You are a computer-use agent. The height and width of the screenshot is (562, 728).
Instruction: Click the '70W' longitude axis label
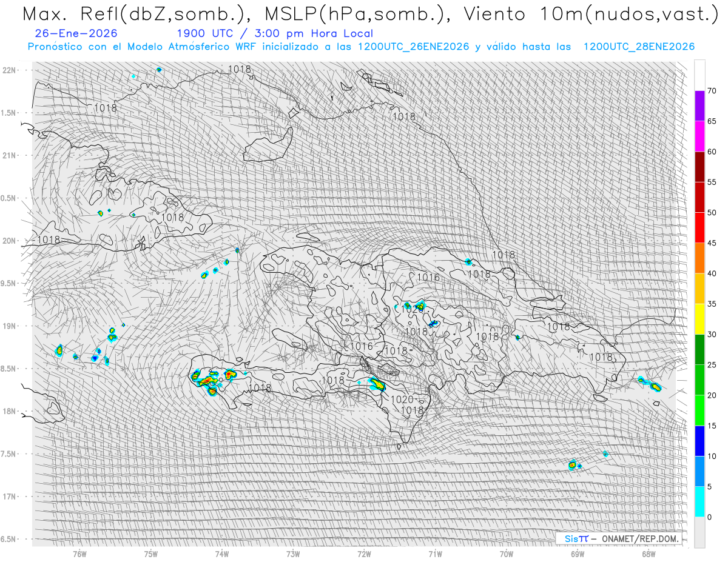(x=506, y=554)
